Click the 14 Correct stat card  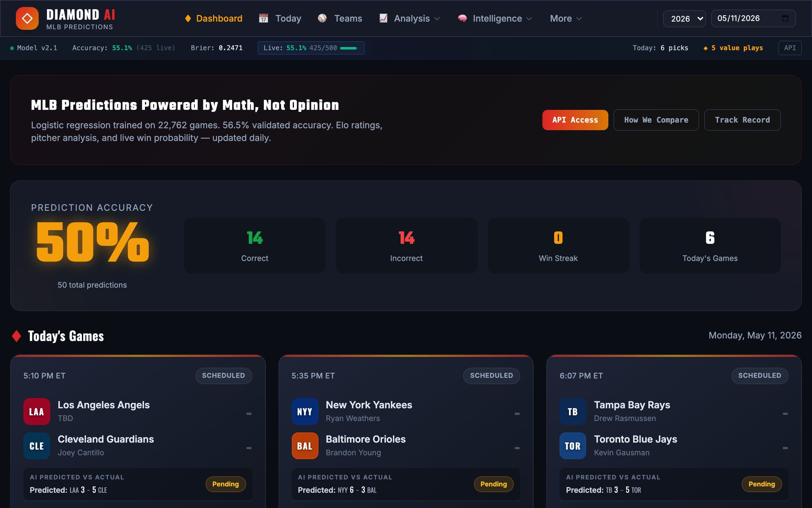tap(255, 246)
